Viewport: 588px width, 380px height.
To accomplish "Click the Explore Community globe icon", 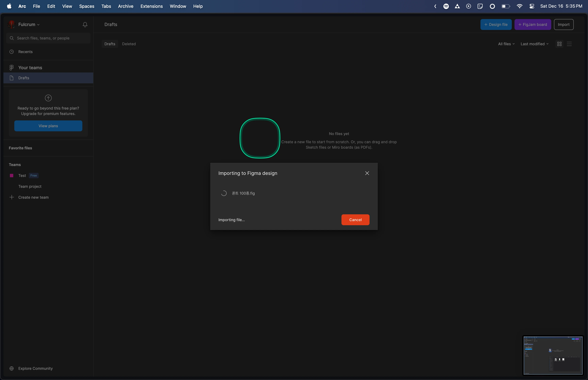I will 12,368.
